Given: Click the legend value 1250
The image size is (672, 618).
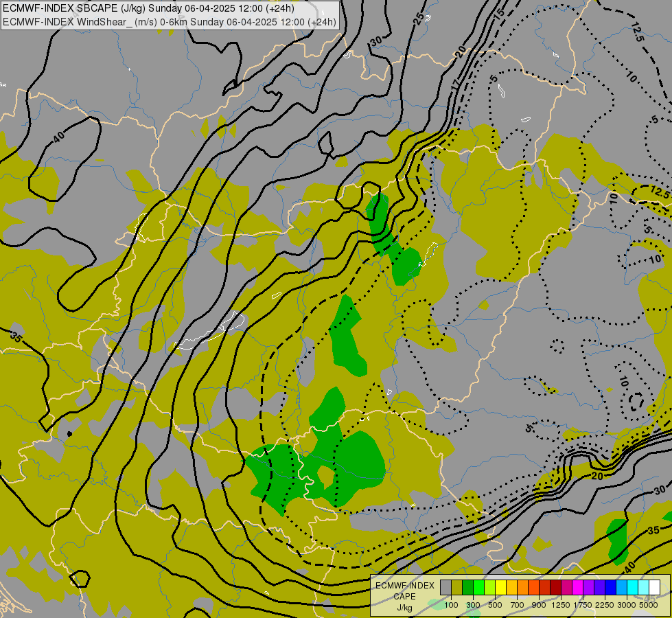Looking at the screenshot, I should coord(561,605).
